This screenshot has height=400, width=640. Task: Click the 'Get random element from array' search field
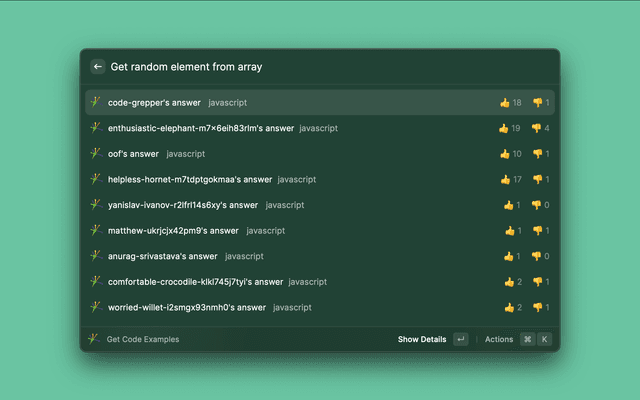300,67
